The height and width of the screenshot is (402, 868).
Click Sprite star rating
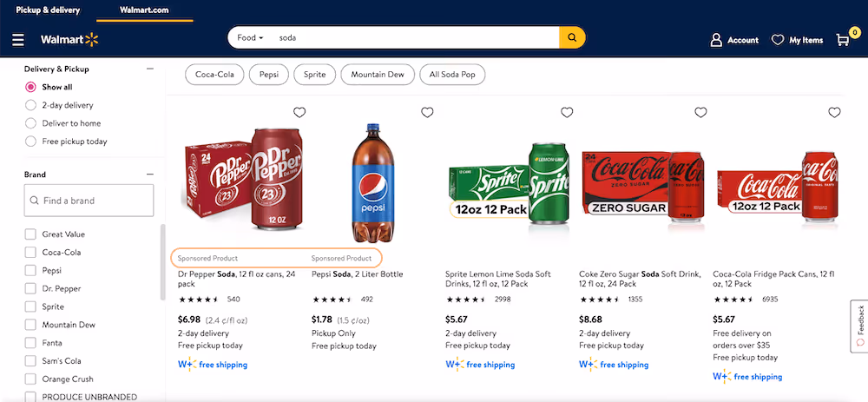pos(466,300)
